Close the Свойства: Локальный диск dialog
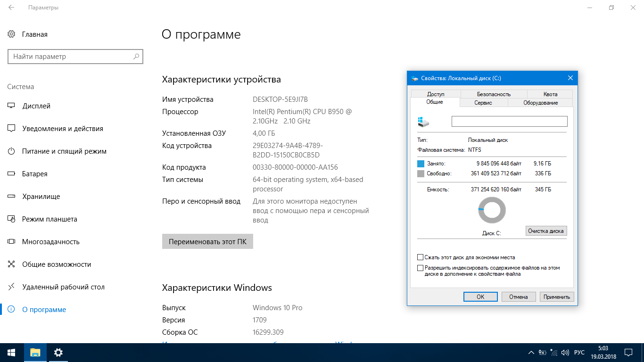 [570, 78]
